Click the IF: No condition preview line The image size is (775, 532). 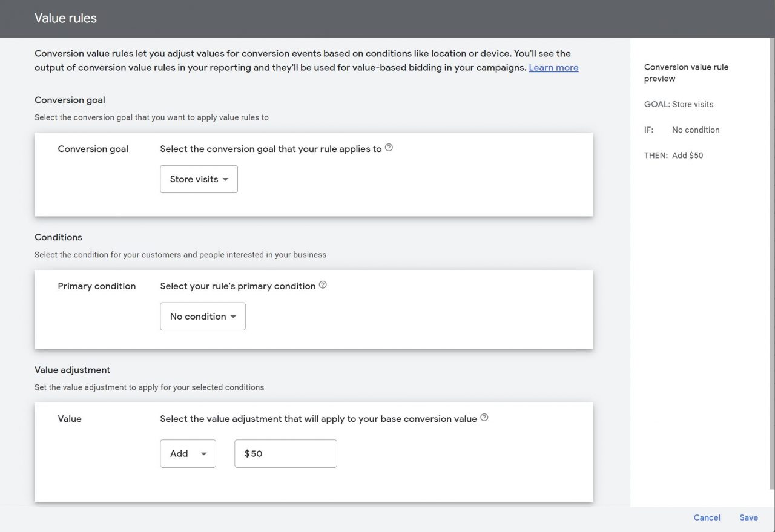pyautogui.click(x=682, y=130)
